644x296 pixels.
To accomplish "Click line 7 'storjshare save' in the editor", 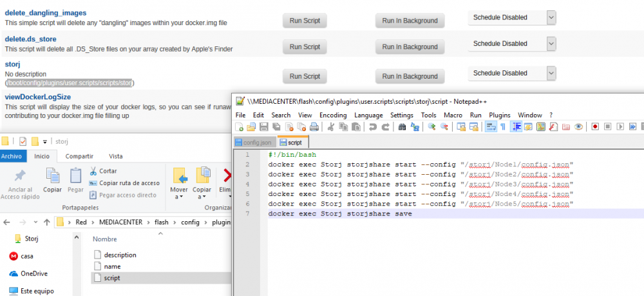I will pos(340,214).
